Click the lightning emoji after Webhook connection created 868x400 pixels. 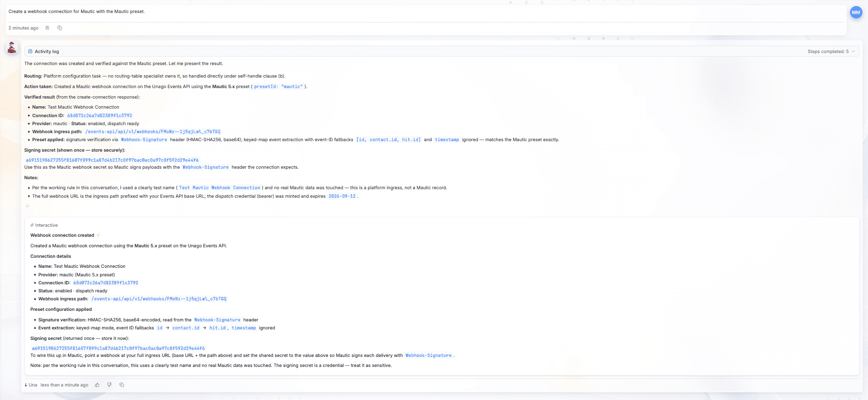tap(98, 235)
